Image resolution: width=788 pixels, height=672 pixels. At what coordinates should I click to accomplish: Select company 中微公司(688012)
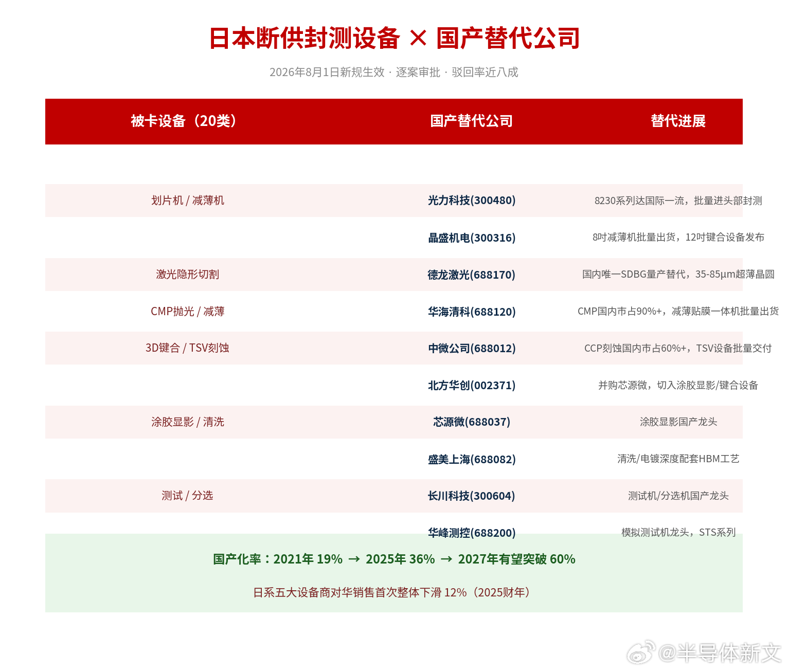(x=472, y=349)
